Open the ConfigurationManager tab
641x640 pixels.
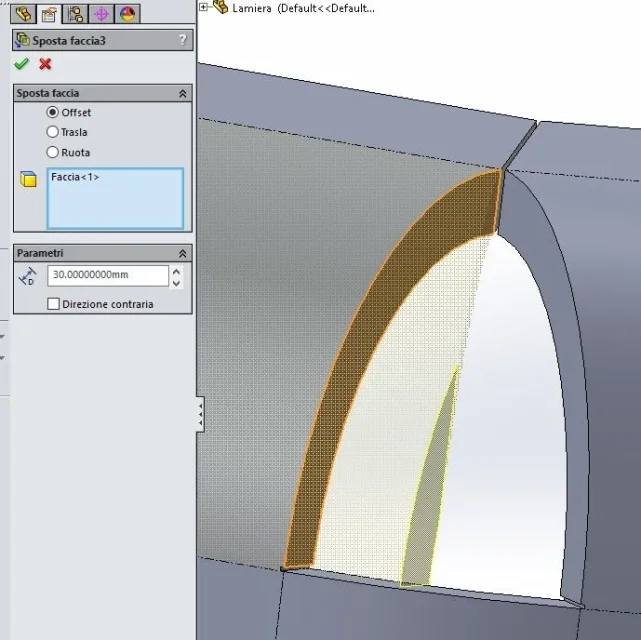pyautogui.click(x=76, y=14)
